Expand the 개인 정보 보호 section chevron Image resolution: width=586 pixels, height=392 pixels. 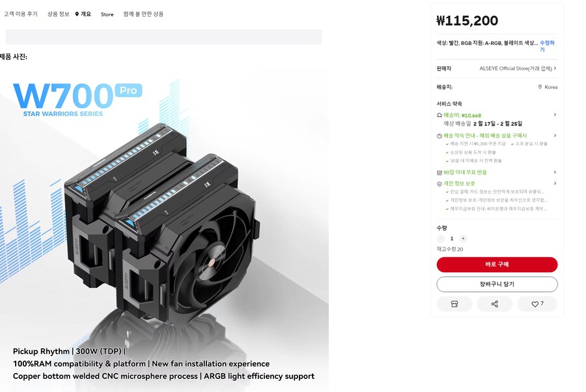coord(555,184)
